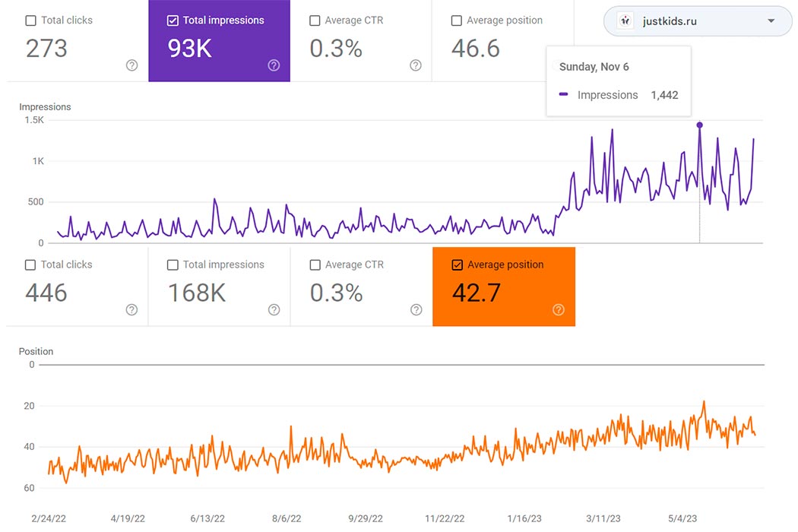Image resolution: width=798 pixels, height=532 pixels.
Task: Expand the justkids.ru property dropdown arrow
Action: [771, 21]
